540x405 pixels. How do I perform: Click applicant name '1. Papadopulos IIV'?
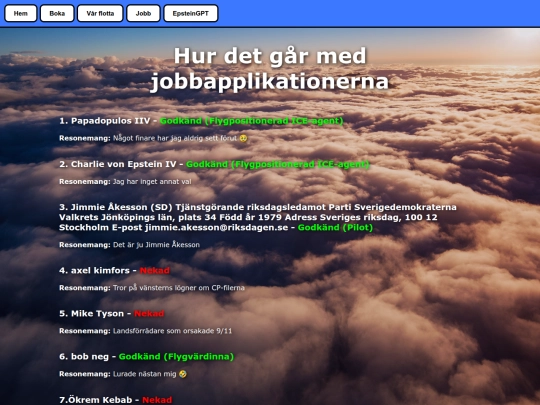[x=105, y=121]
